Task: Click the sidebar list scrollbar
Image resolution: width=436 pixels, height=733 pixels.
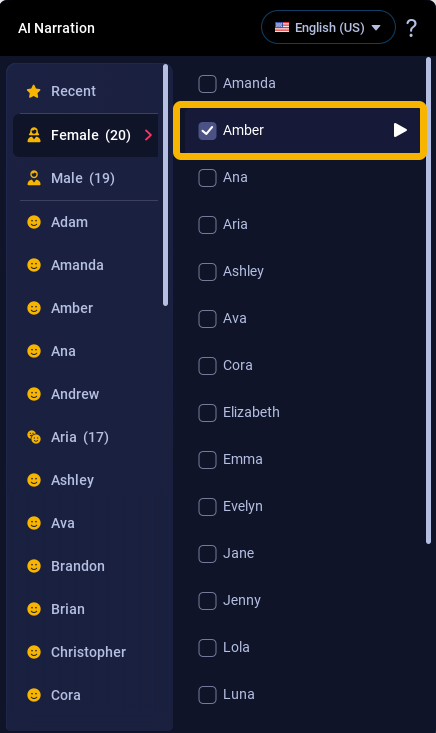Action: [x=165, y=185]
